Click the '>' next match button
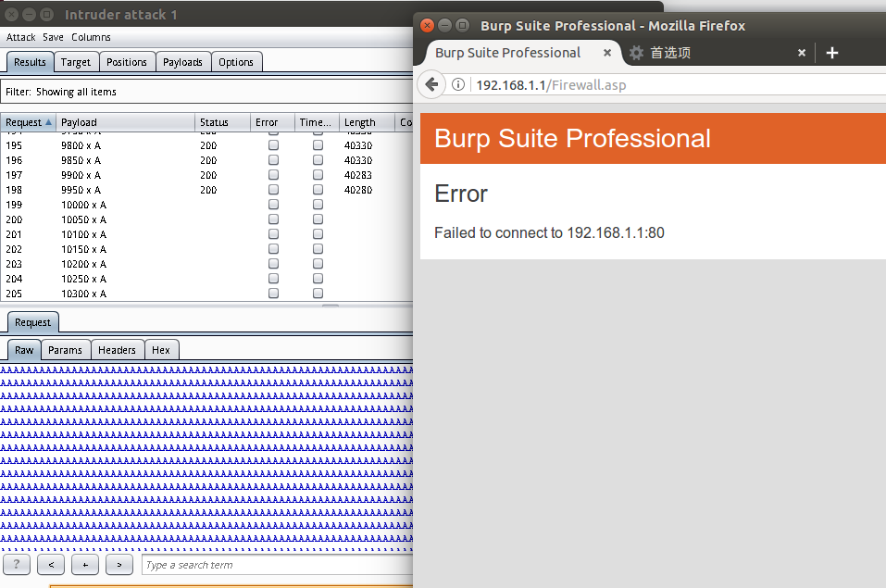Image resolution: width=886 pixels, height=588 pixels. [119, 564]
